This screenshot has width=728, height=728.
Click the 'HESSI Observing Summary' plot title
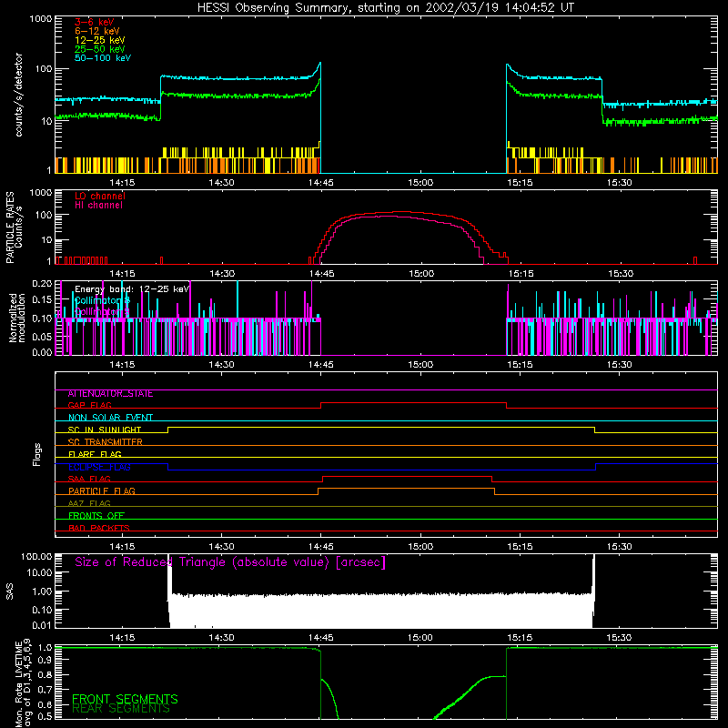(385, 8)
